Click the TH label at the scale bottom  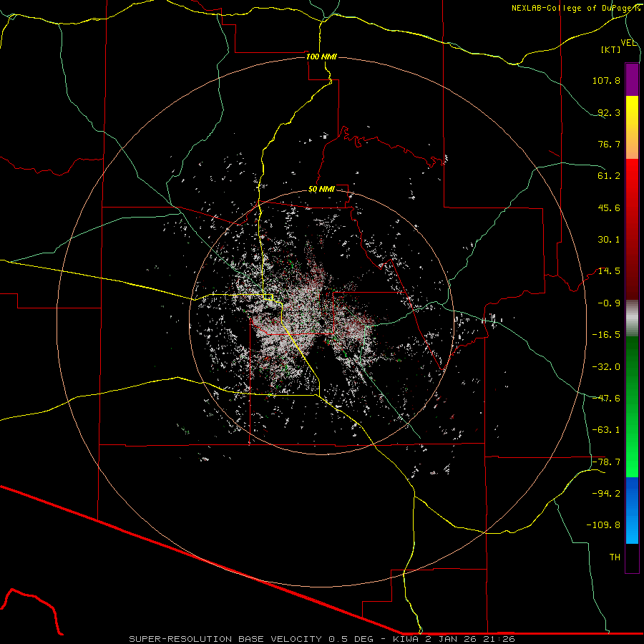pos(615,557)
